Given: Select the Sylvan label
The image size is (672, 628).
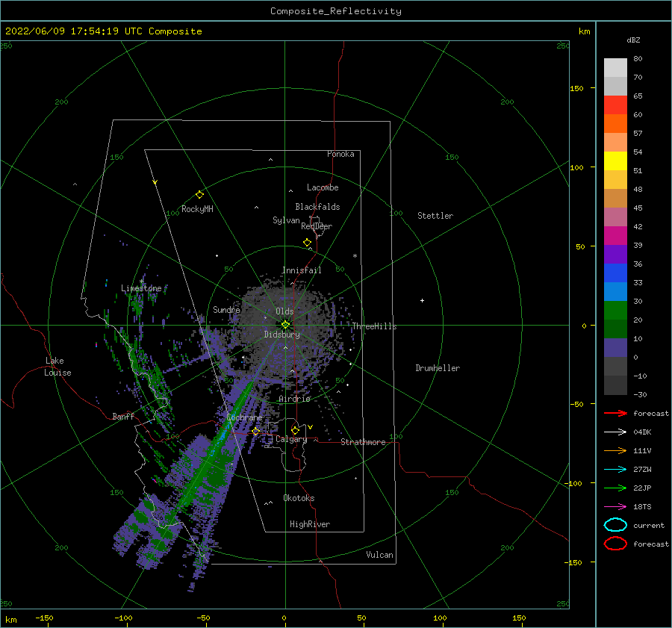Looking at the screenshot, I should [286, 220].
